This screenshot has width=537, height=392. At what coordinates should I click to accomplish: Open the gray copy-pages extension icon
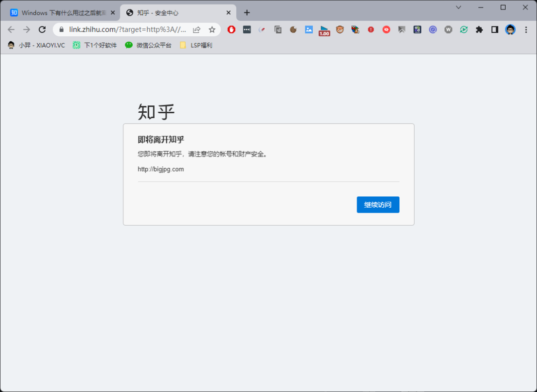pos(278,30)
